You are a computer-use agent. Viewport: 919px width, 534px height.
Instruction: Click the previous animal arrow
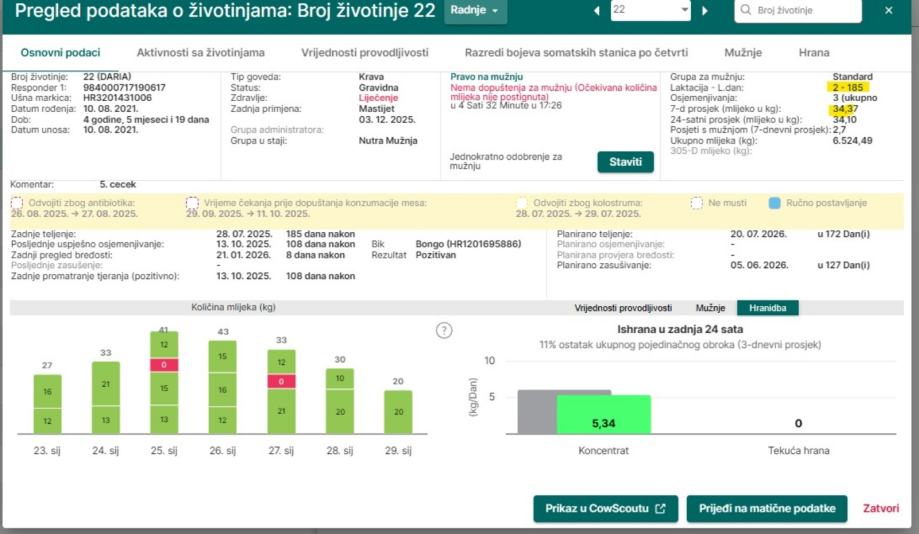click(x=598, y=10)
